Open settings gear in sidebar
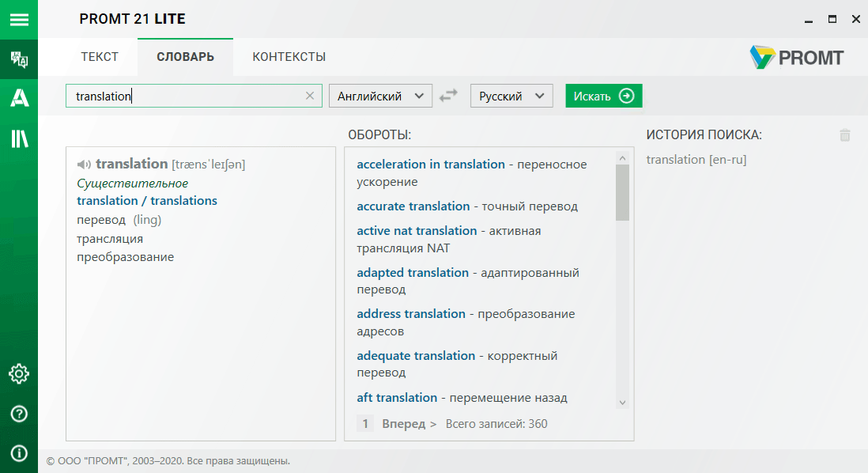This screenshot has width=868, height=473. [19, 373]
